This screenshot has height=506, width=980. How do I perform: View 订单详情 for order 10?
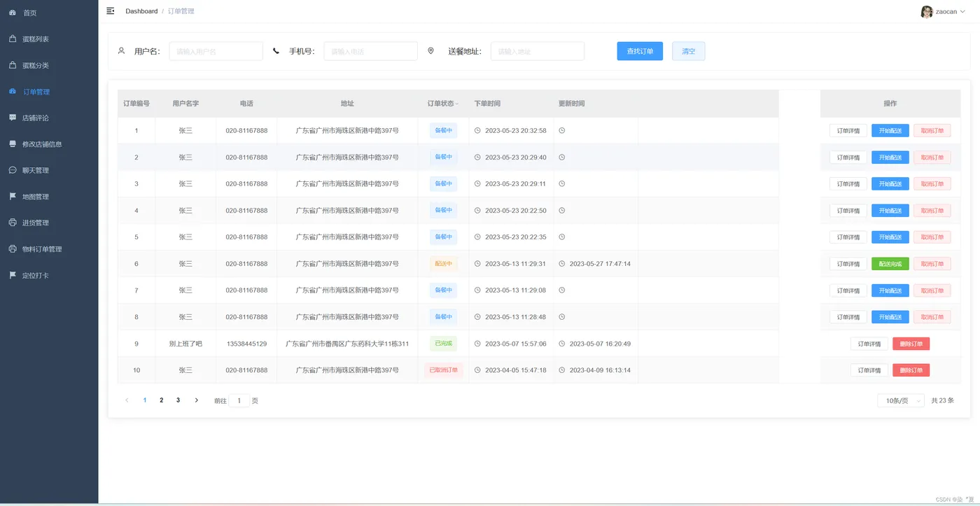click(x=869, y=370)
